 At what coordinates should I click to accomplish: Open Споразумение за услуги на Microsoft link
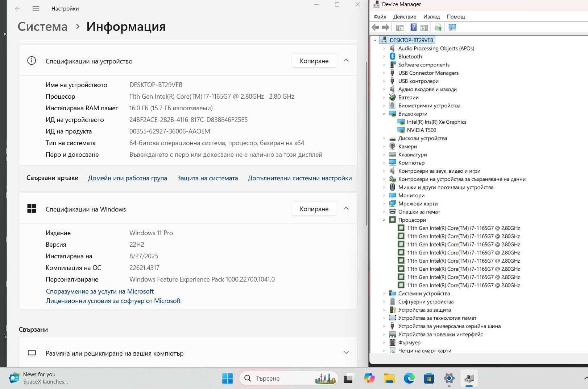tap(100, 291)
